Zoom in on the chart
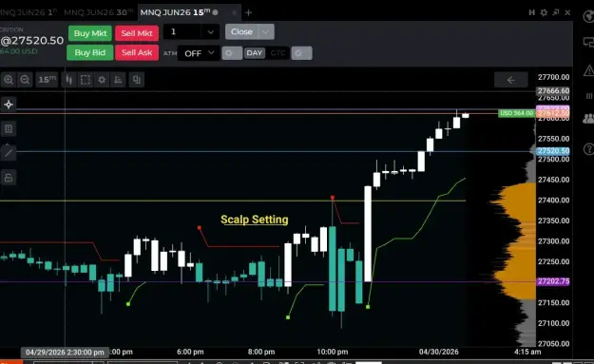Screen dimensions: 594x364 9,80
